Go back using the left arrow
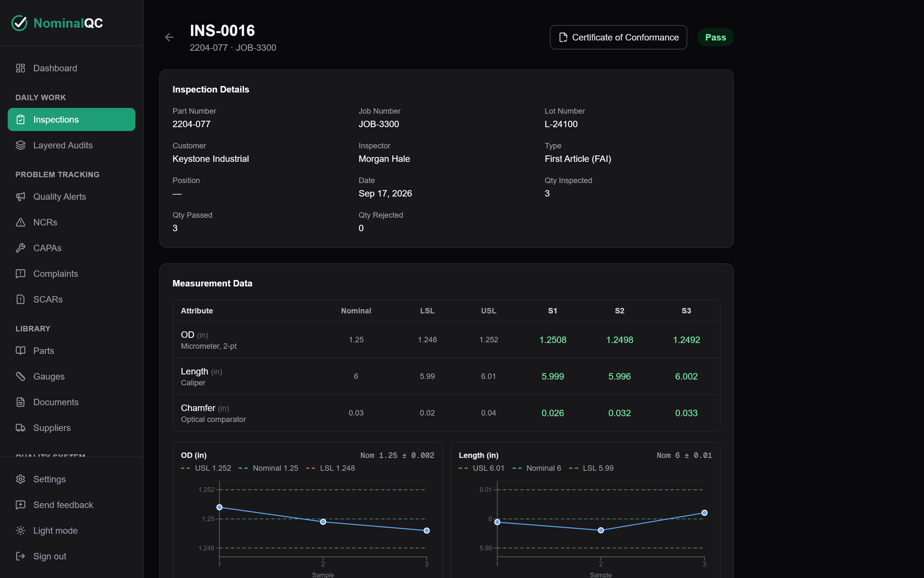 pos(169,37)
